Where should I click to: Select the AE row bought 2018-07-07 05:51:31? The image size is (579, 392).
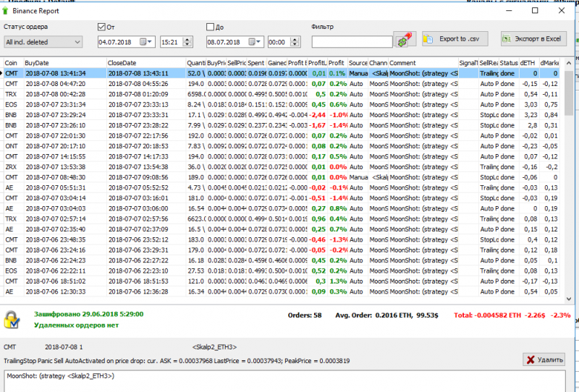coord(282,187)
